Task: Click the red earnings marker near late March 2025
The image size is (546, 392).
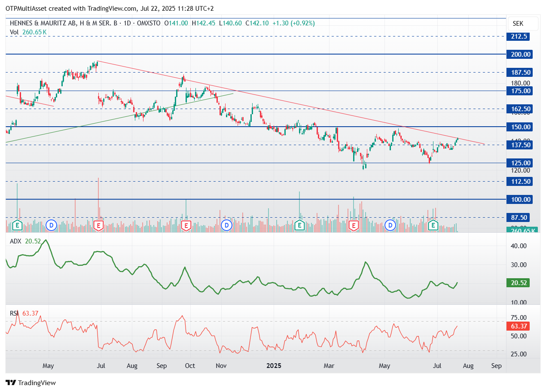Action: click(x=354, y=225)
